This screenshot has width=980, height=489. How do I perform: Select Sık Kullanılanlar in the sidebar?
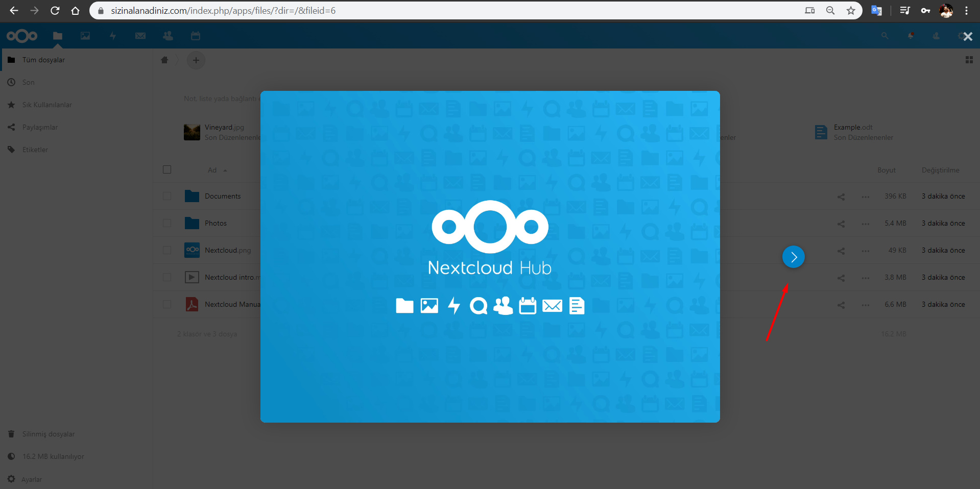(x=47, y=105)
